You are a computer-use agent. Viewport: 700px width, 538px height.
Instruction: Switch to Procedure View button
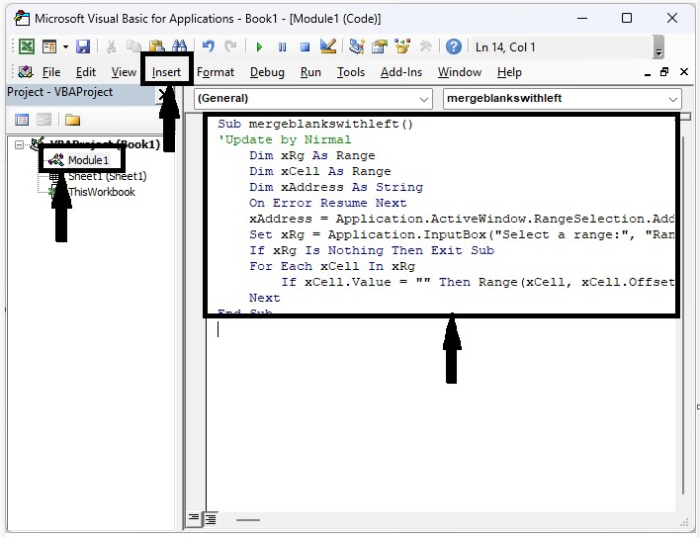point(194,518)
